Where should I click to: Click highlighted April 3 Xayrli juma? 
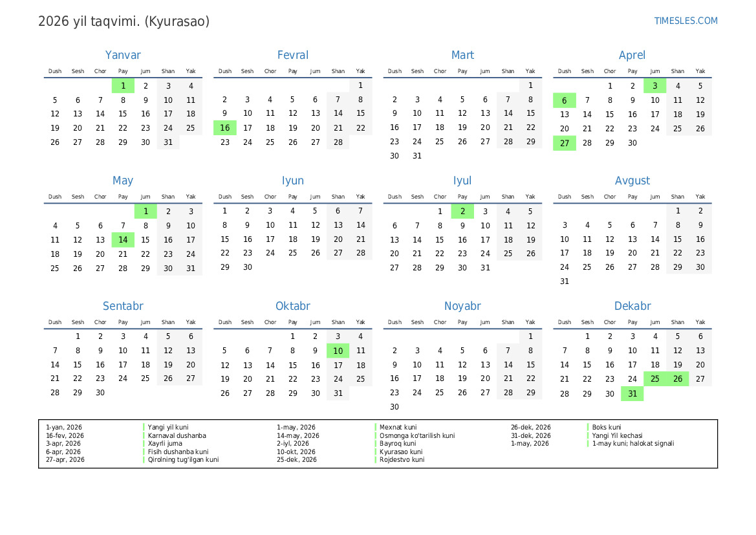(x=654, y=86)
